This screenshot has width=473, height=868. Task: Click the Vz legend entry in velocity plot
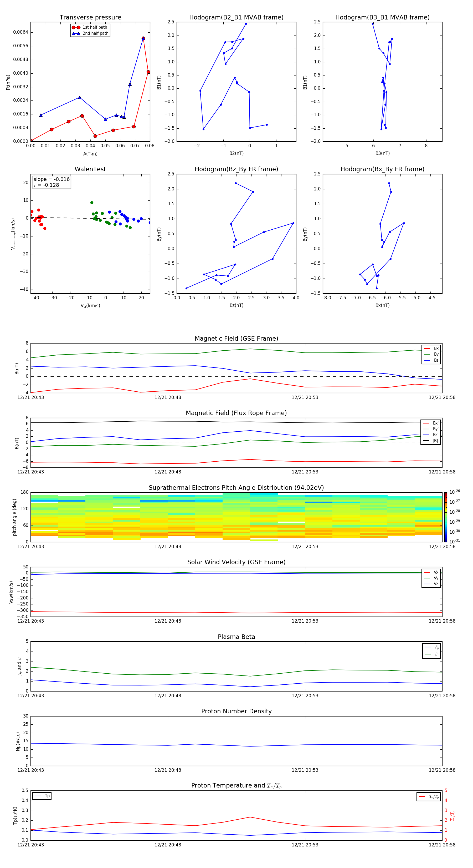pos(431,584)
